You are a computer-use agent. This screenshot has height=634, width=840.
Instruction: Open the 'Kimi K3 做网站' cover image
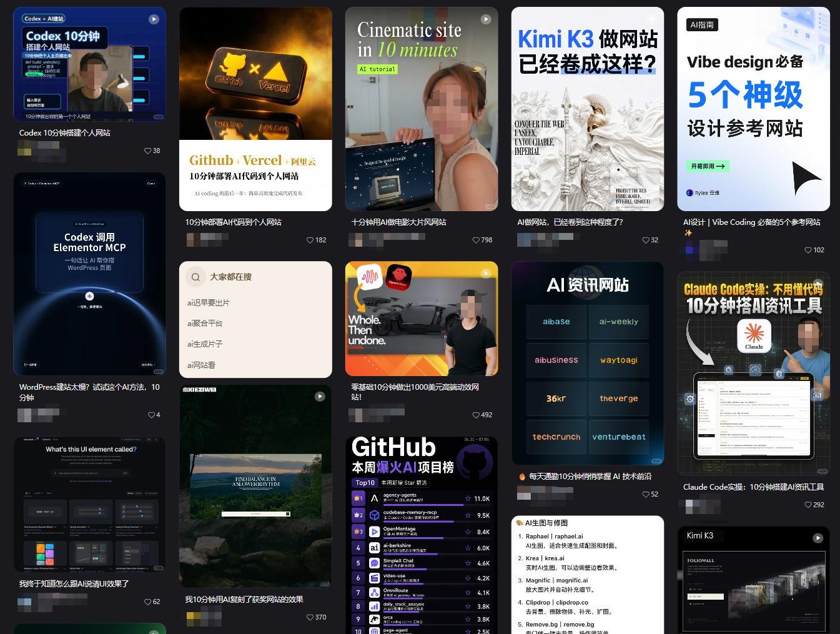pos(588,109)
